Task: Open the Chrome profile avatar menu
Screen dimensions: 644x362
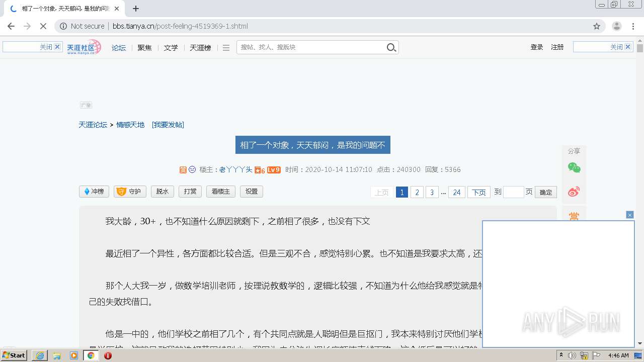Action: 617,26
